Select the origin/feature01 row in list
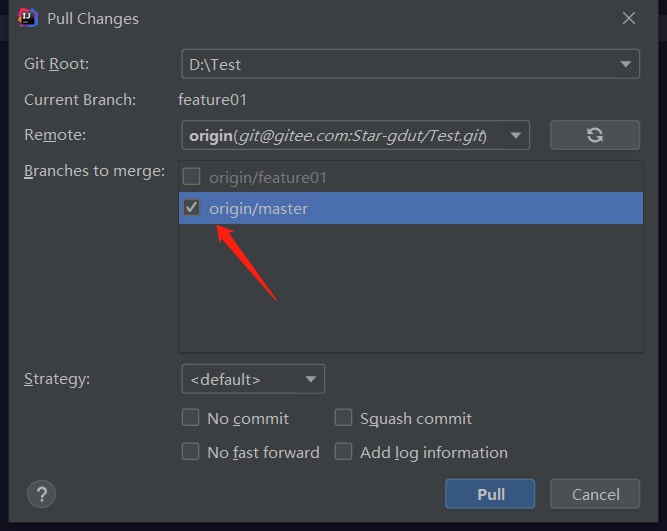Viewport: 667px width, 531px height. click(400, 177)
